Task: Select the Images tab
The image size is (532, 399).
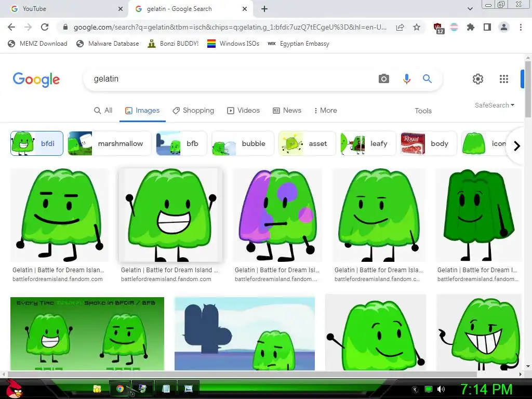Action: [142, 110]
